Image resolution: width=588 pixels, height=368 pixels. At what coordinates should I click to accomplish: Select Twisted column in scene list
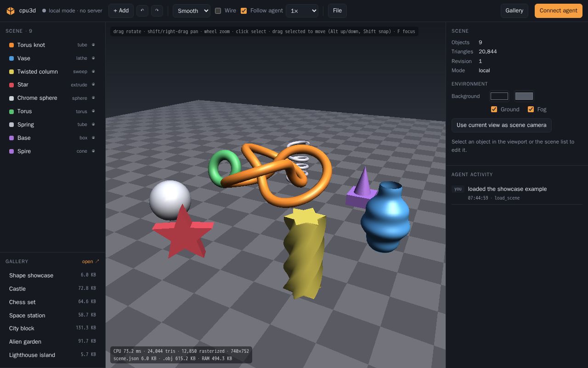pyautogui.click(x=52, y=72)
